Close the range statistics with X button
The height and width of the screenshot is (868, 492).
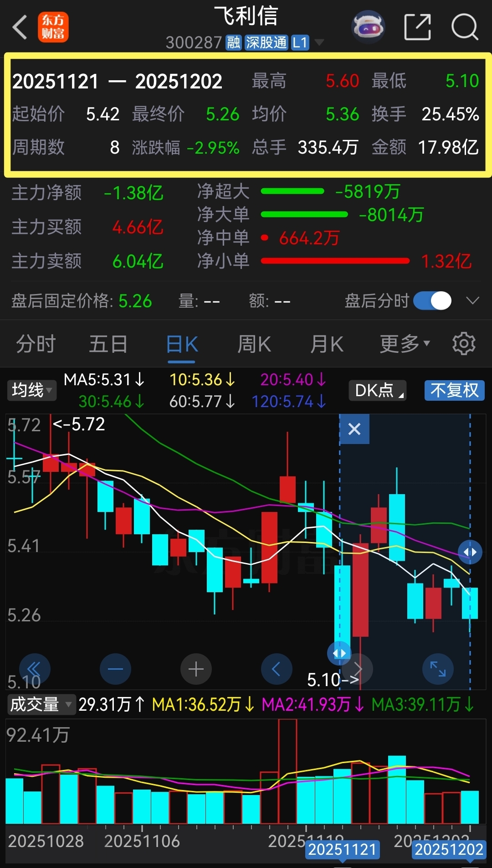pos(354,429)
